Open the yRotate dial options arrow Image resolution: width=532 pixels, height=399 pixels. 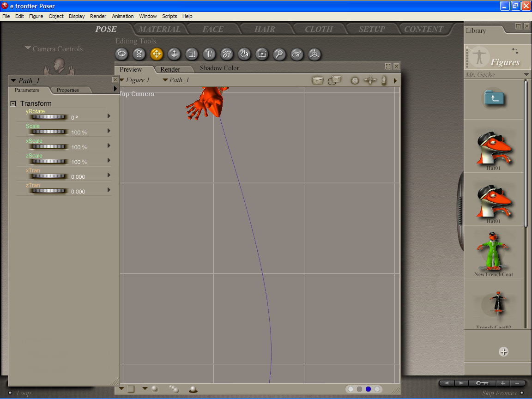coord(109,116)
